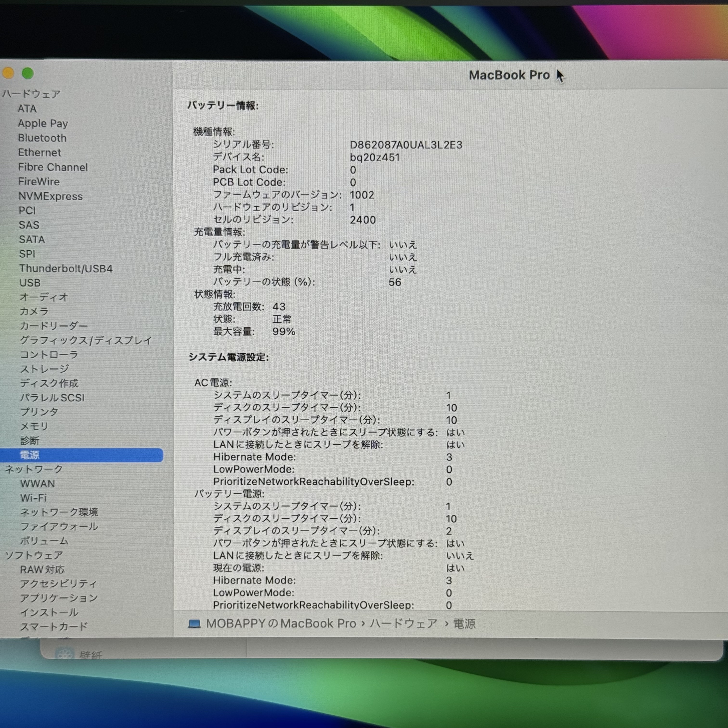Select アプリケーション in software list

click(x=59, y=598)
